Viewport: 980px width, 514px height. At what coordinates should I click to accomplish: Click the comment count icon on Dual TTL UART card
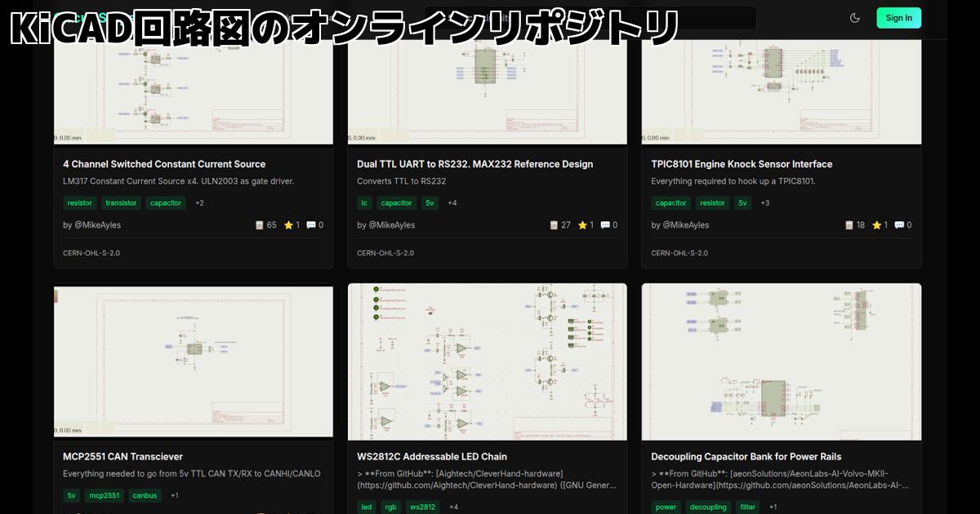coord(605,224)
